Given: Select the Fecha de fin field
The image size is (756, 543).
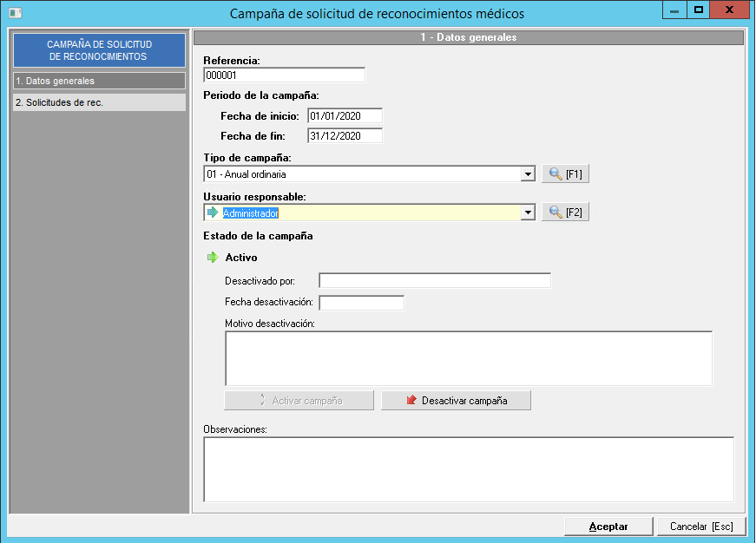Looking at the screenshot, I should [345, 136].
